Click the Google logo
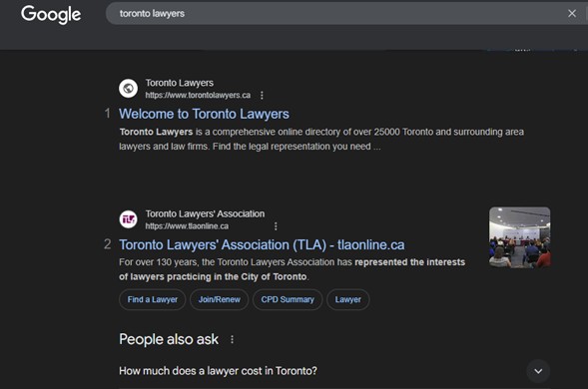Image resolution: width=588 pixels, height=389 pixels. point(51,15)
